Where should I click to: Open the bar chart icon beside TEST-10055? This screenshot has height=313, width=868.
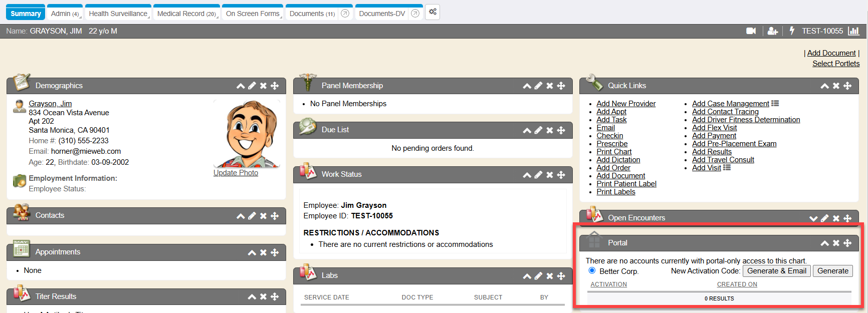853,31
